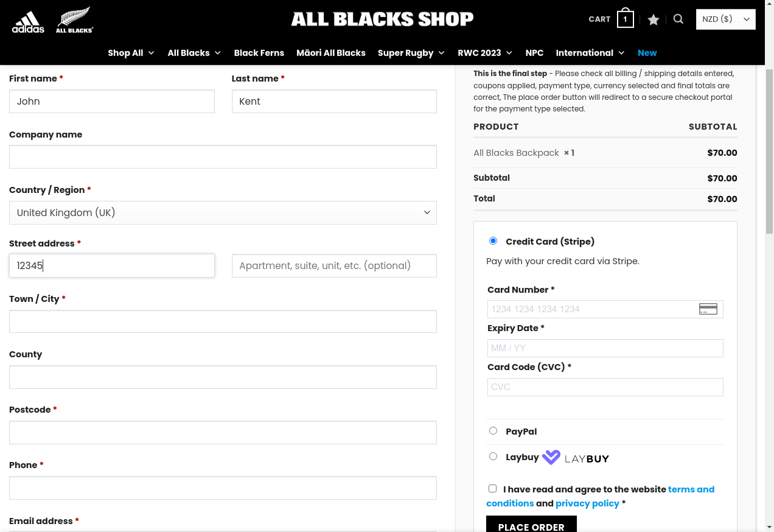Image resolution: width=774 pixels, height=532 pixels.
Task: Click the County field
Action: pyautogui.click(x=223, y=377)
